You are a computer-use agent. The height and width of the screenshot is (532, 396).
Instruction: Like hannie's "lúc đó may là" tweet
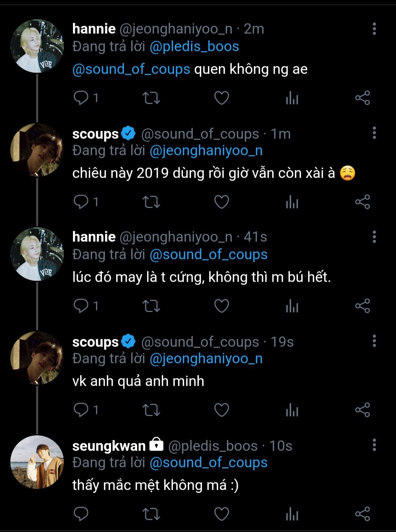coord(221,306)
